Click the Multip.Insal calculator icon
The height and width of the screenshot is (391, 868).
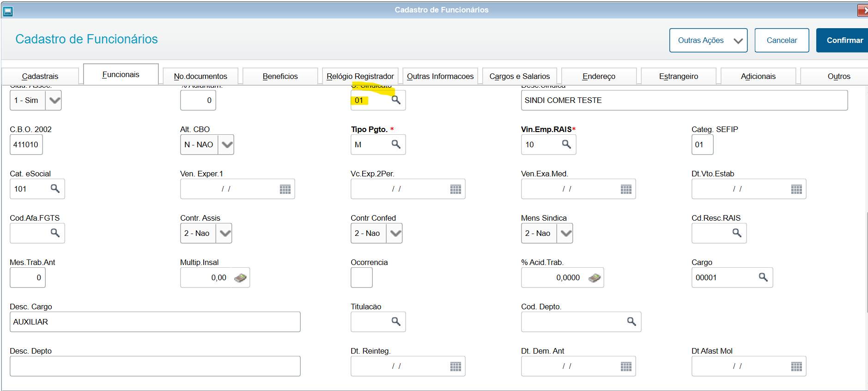point(240,278)
